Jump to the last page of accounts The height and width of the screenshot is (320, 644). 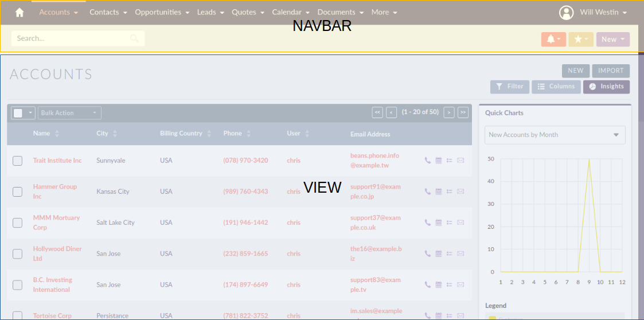point(463,112)
